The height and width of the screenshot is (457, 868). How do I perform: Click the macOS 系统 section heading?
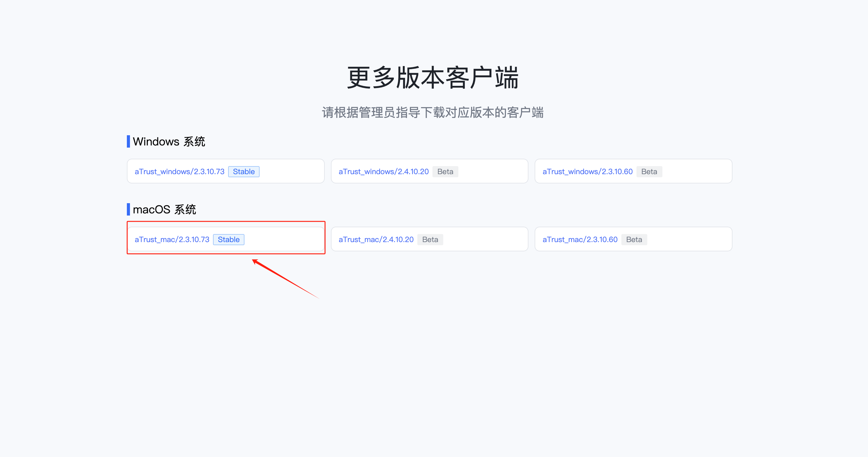click(x=164, y=210)
